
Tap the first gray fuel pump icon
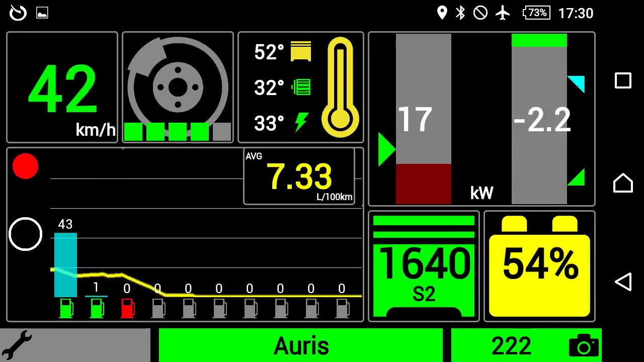(x=158, y=308)
